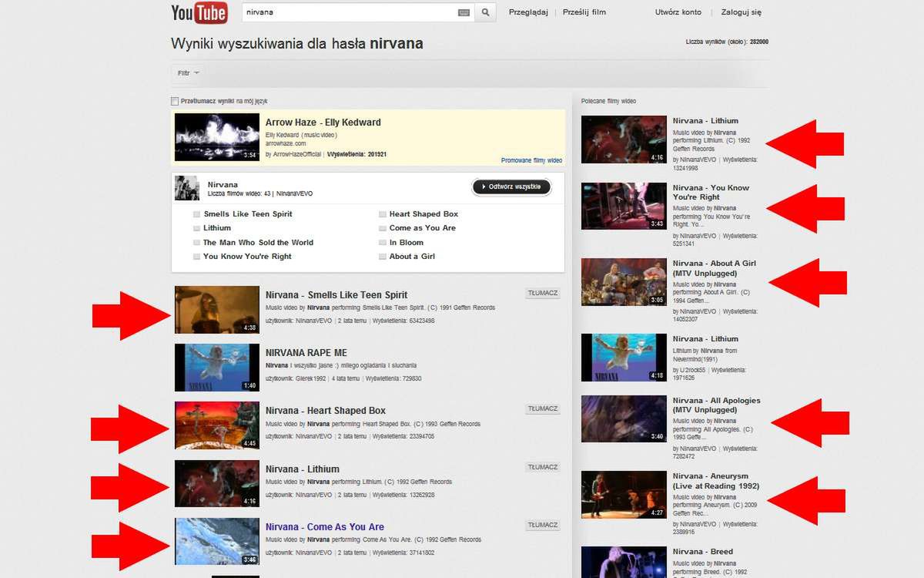The image size is (924, 578).
Task: Open sidebar Nirvana - Aneurysm title link
Action: click(x=716, y=481)
